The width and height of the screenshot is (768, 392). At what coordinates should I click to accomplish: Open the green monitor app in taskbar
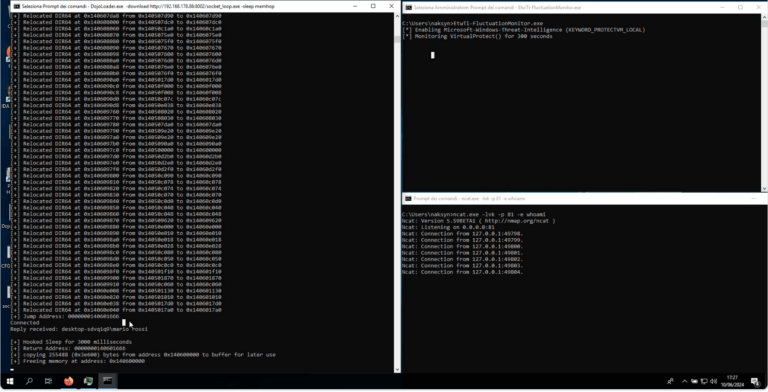[x=88, y=381]
